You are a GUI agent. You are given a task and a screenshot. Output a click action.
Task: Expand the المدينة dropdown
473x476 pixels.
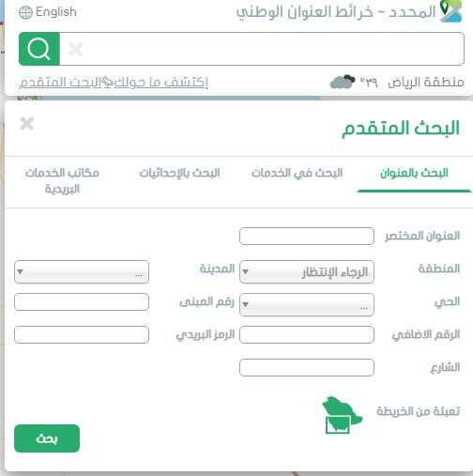[82, 272]
